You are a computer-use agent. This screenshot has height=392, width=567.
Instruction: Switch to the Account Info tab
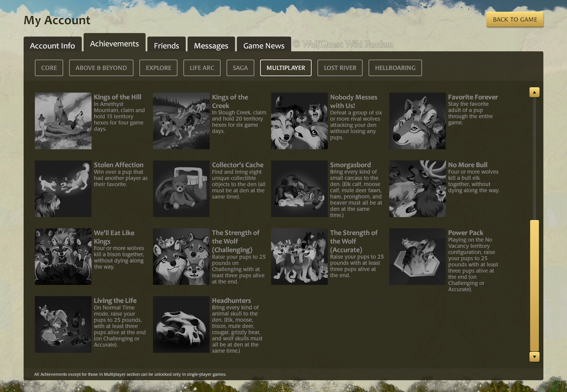point(52,45)
